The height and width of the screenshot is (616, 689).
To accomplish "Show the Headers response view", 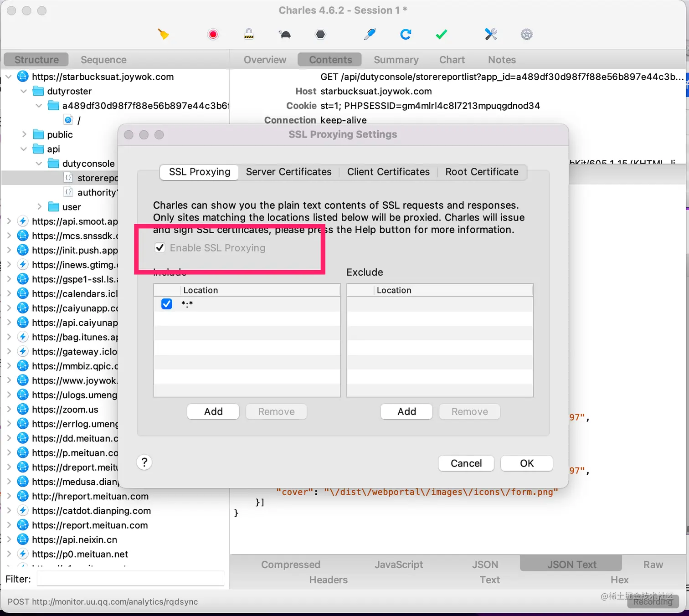I will point(328,580).
